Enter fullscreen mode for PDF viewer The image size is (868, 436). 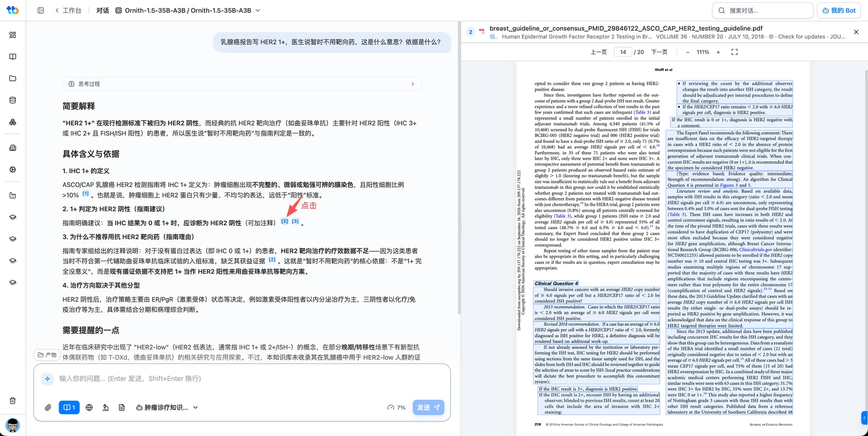735,52
